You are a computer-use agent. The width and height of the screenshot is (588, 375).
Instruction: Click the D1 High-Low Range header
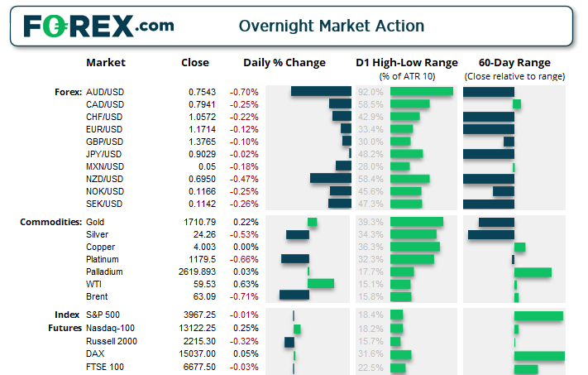click(406, 63)
